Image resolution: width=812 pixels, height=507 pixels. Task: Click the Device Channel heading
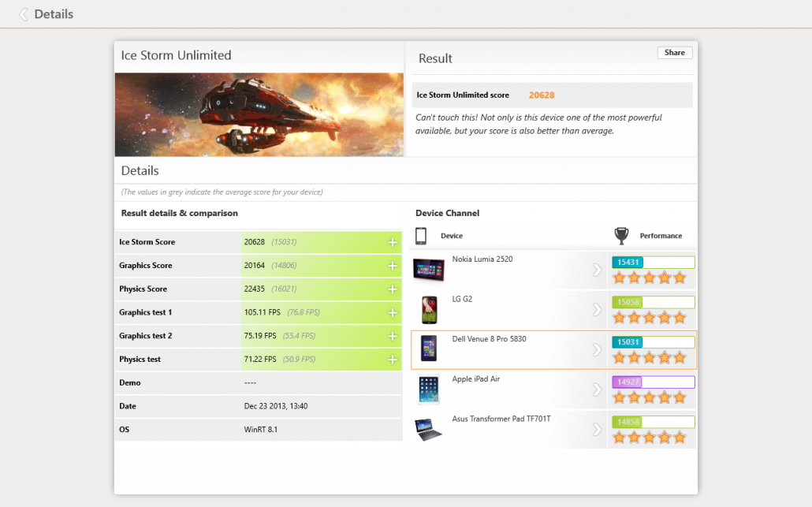coord(448,213)
